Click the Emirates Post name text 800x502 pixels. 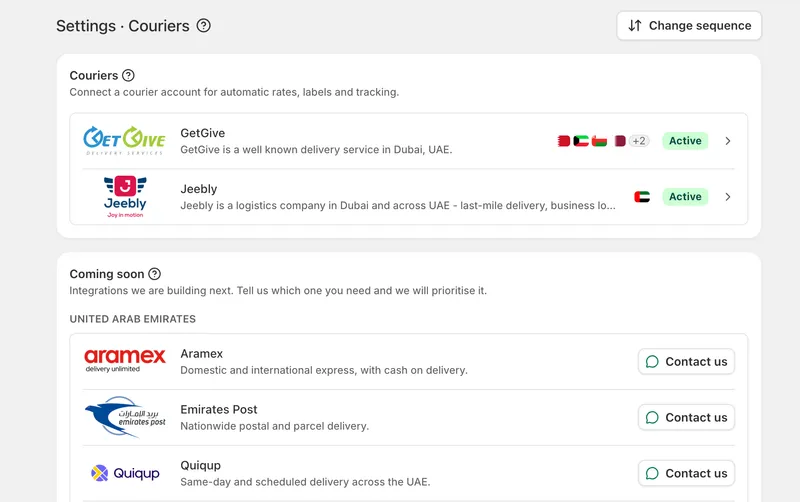tap(219, 410)
